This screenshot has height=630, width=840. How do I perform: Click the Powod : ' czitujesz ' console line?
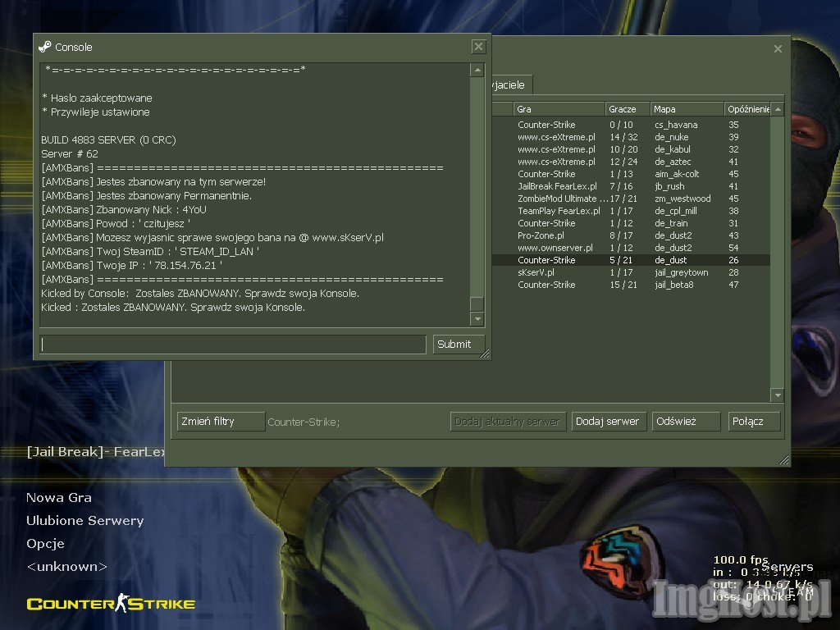tap(116, 224)
